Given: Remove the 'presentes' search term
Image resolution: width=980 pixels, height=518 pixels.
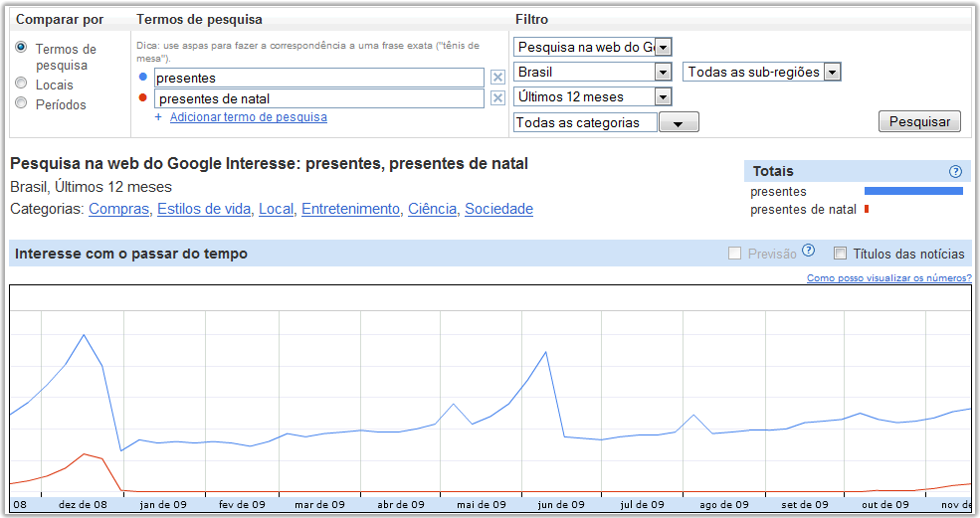Looking at the screenshot, I should tap(497, 78).
